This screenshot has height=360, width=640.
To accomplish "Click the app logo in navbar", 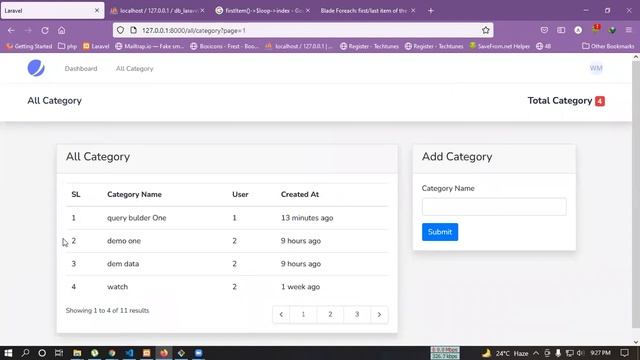I will [x=36, y=68].
